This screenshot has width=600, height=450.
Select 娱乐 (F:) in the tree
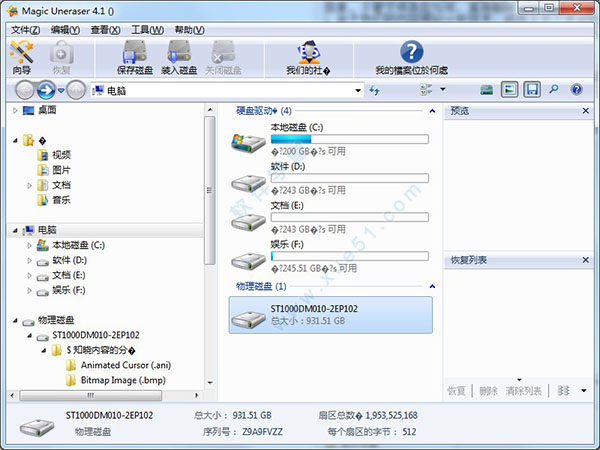pos(61,290)
